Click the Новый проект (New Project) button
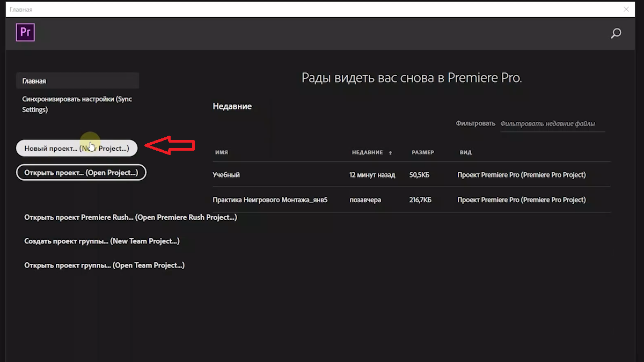Viewport: 644px width, 362px height. pyautogui.click(x=77, y=148)
